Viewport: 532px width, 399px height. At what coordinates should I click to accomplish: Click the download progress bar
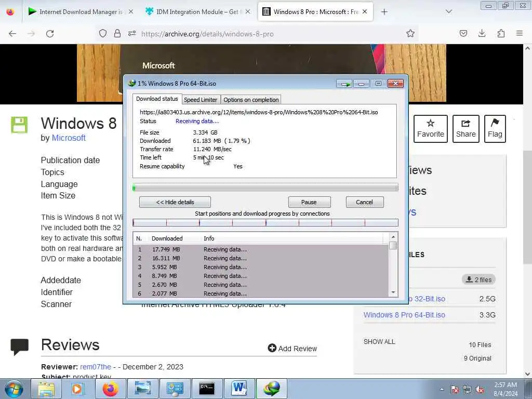pos(265,188)
